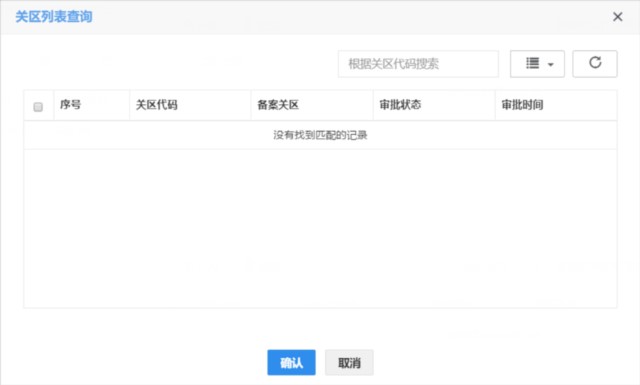Click the blank table body area
Image resolution: width=640 pixels, height=385 pixels.
[x=320, y=229]
